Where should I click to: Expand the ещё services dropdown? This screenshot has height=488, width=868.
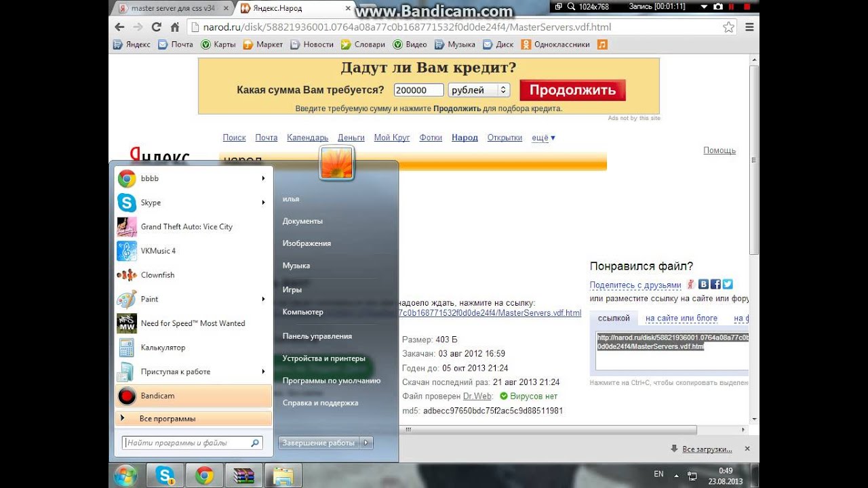point(543,138)
